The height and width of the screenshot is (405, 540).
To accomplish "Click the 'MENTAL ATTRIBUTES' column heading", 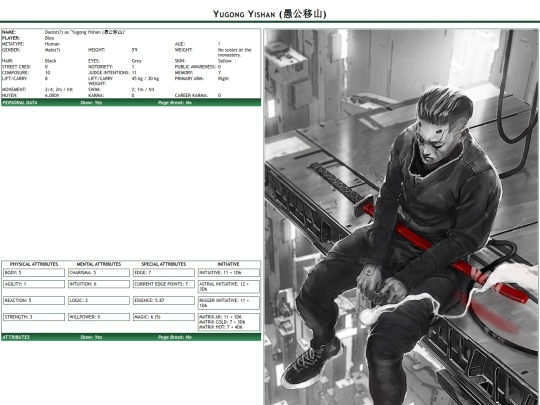I will point(99,264).
